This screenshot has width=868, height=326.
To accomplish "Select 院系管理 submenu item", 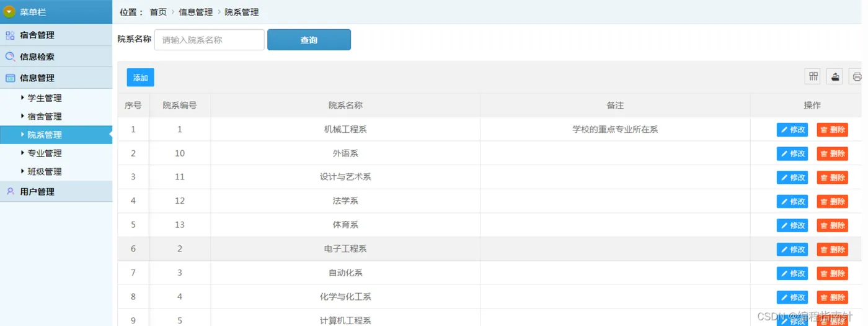I will tap(56, 135).
